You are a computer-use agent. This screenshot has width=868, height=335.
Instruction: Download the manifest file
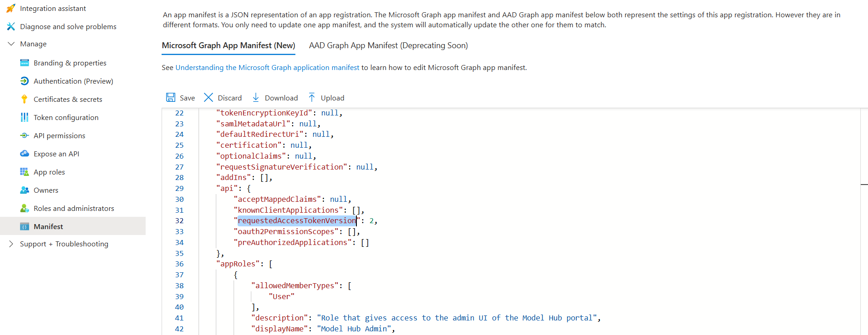275,98
